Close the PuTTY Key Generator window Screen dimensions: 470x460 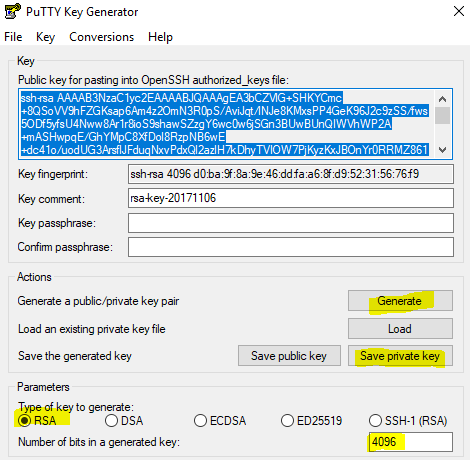click(459, 11)
